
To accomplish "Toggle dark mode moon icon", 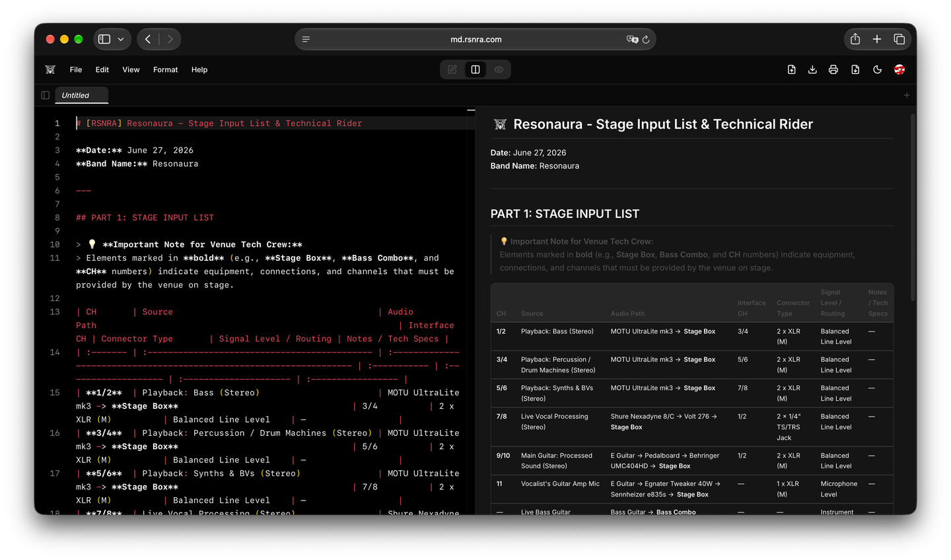I will click(x=877, y=69).
